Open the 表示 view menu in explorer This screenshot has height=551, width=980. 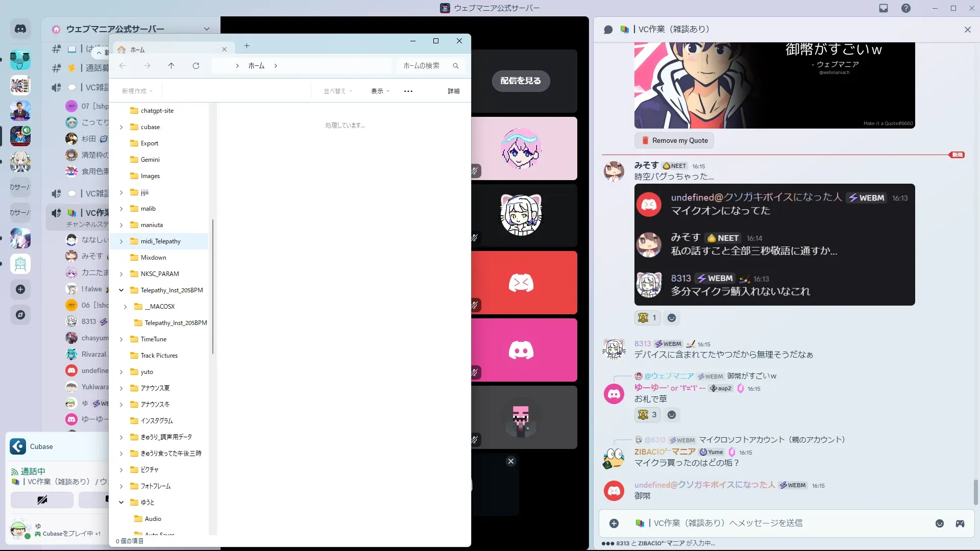(380, 91)
